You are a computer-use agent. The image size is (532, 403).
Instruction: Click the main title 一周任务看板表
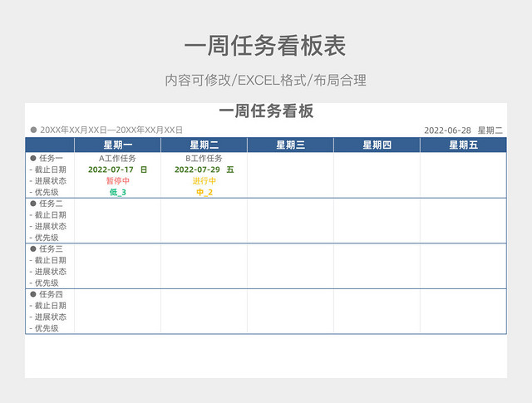[265, 46]
